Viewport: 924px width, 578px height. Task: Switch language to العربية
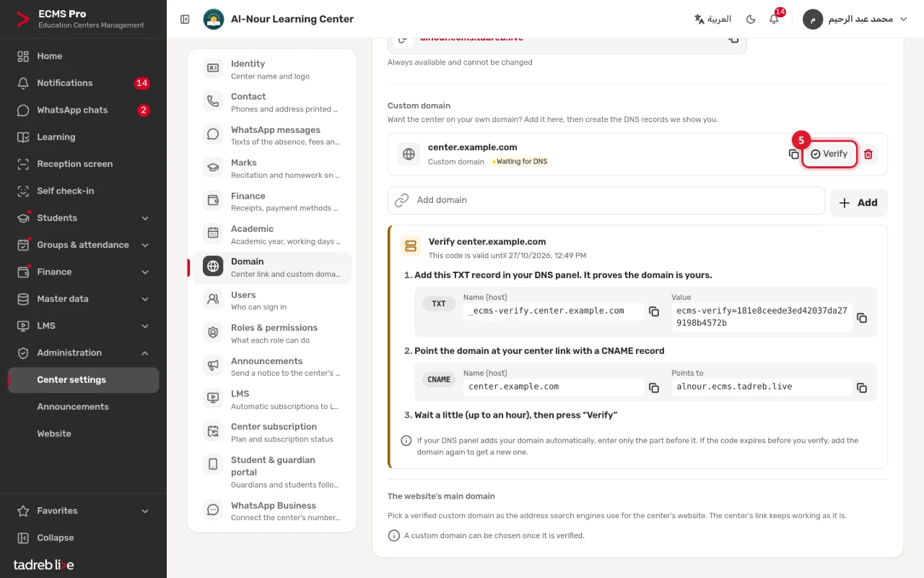pos(712,20)
